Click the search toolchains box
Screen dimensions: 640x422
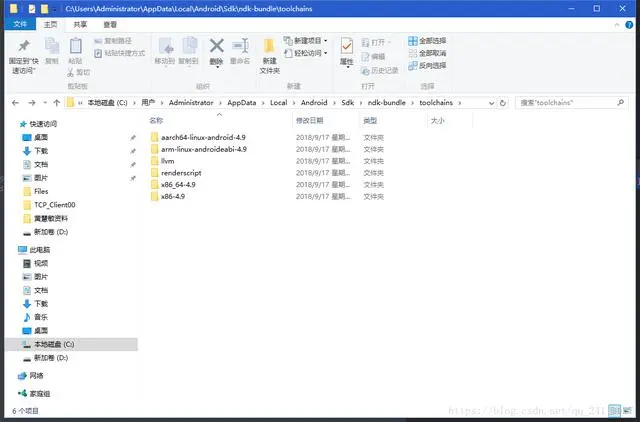coord(571,103)
